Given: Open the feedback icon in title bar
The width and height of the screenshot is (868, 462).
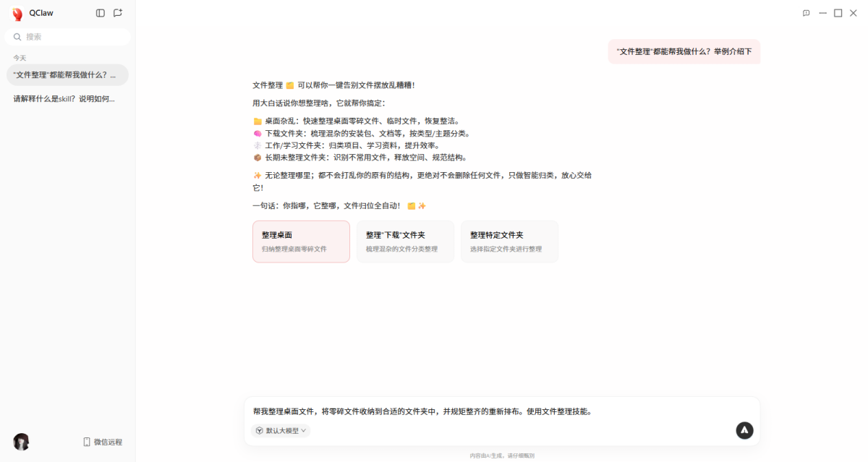Looking at the screenshot, I should coord(806,13).
